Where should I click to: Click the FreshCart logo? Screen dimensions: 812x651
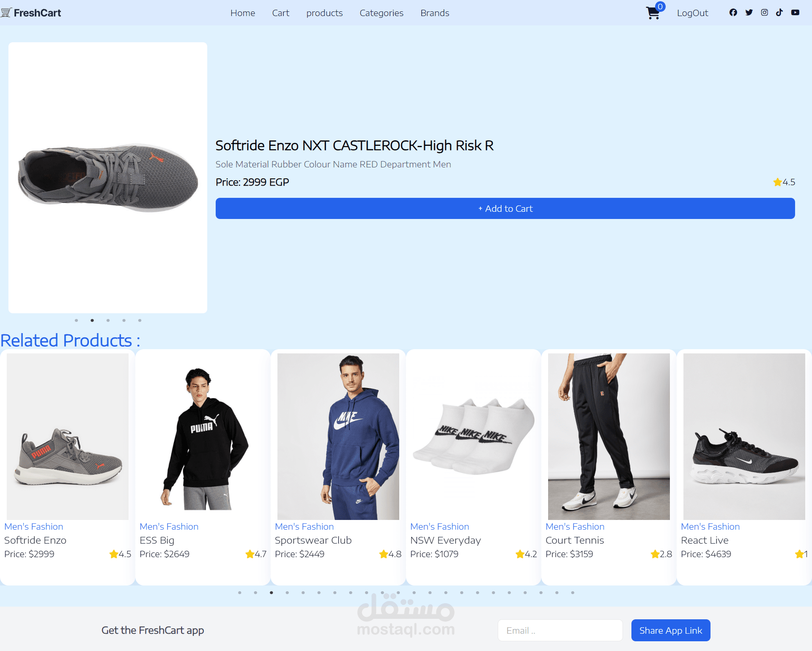point(31,13)
